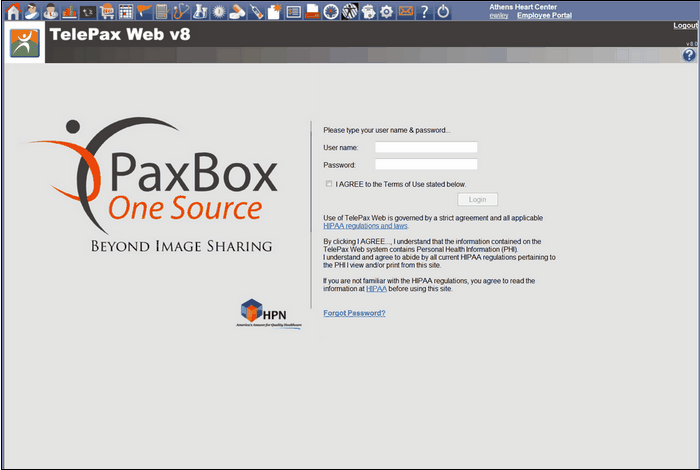This screenshot has width=700, height=470.
Task: Open the shopping cart icon in toolbar
Action: (107, 11)
